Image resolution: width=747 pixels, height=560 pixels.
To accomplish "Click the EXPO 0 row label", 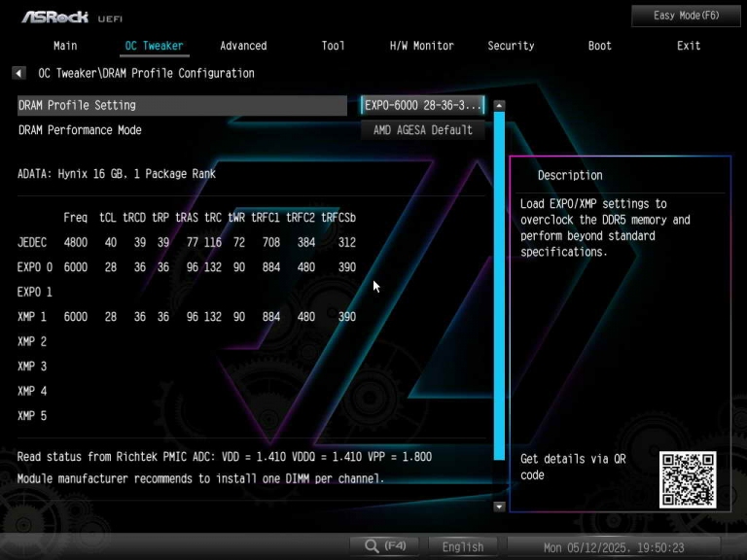I will click(x=34, y=267).
